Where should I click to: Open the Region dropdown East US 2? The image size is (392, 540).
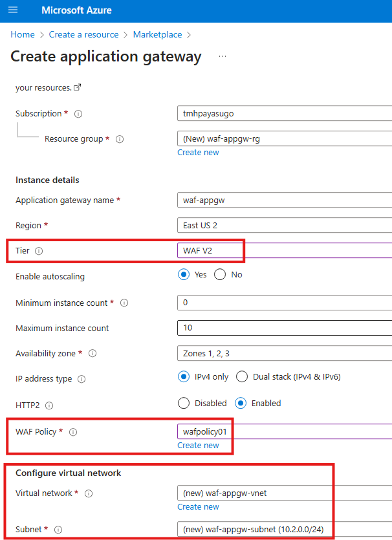(x=285, y=225)
